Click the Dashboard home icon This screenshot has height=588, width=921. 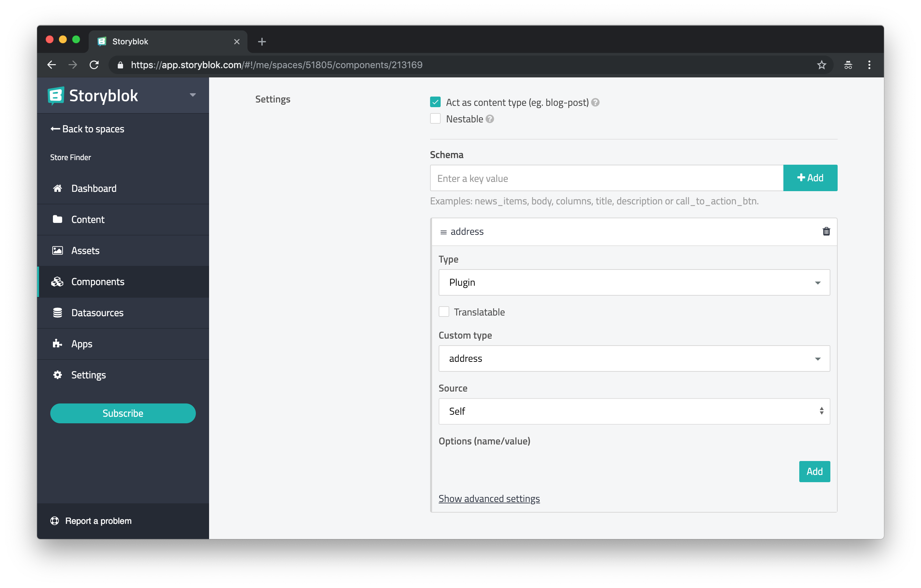click(57, 188)
